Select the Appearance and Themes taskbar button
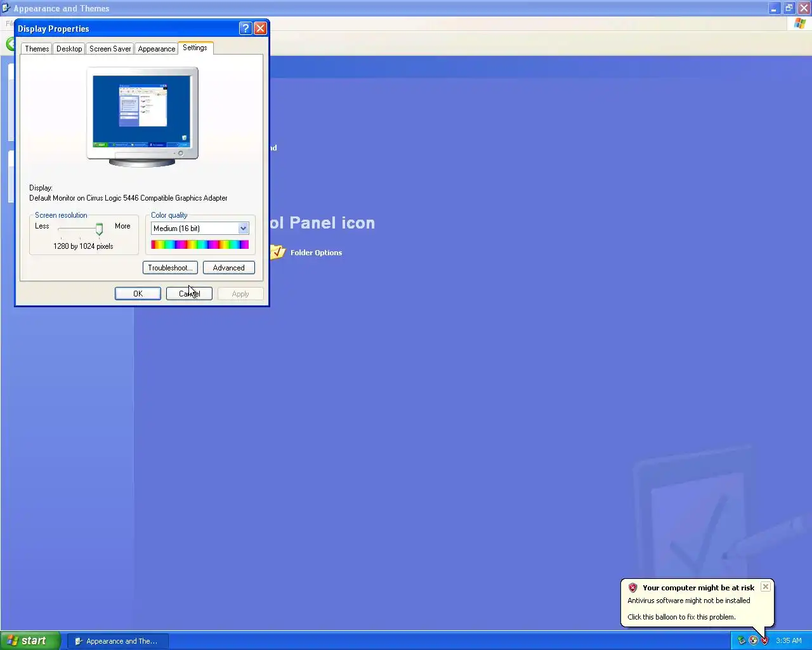812x650 pixels. coord(117,641)
